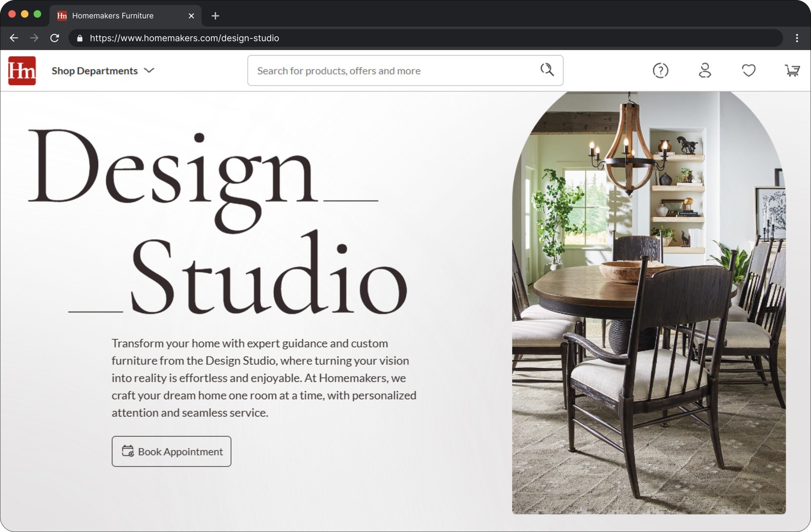Open the help question mark icon

tap(660, 70)
